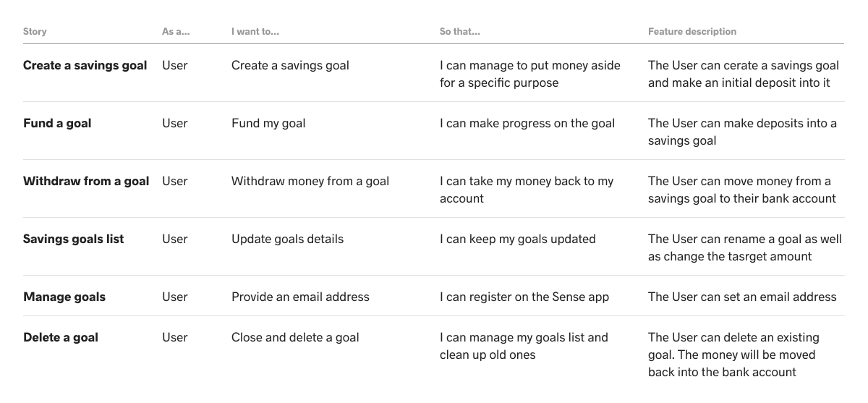
Task: Click 'I can make progress on the goal'
Action: click(x=527, y=123)
